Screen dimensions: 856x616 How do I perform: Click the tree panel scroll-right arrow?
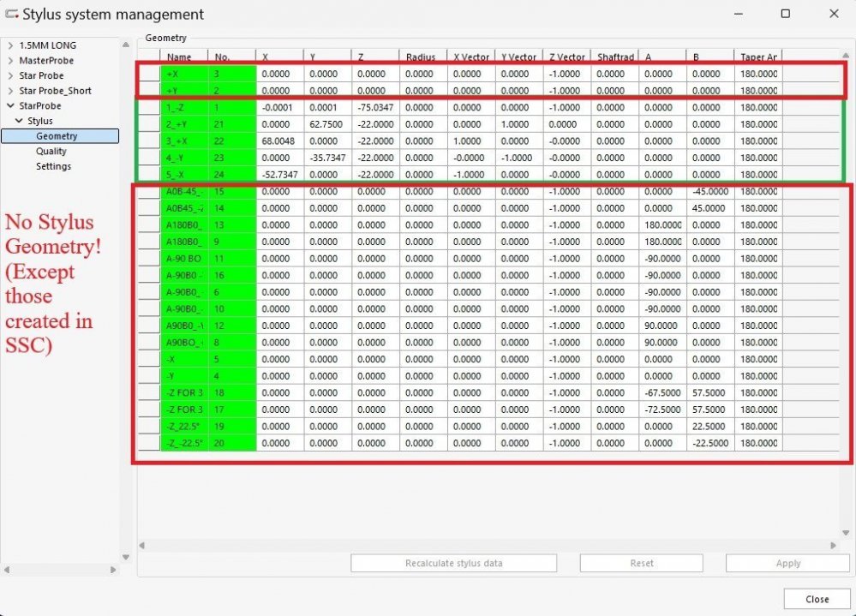pyautogui.click(x=113, y=570)
